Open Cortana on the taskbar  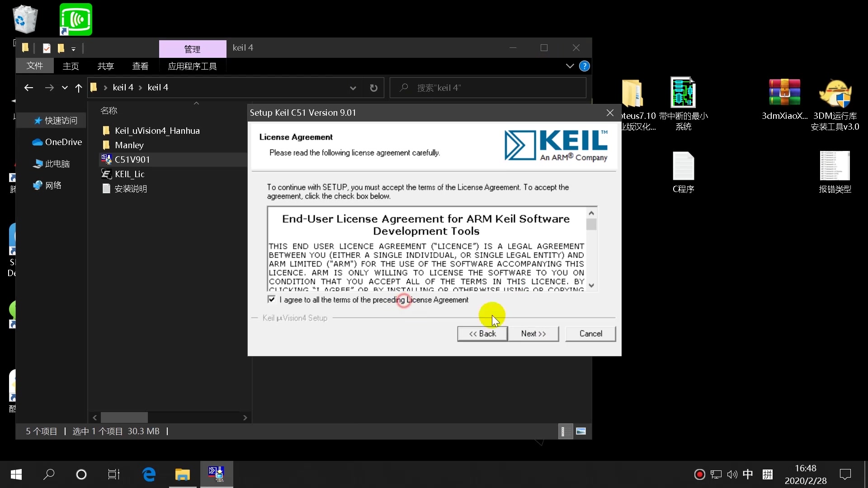81,474
